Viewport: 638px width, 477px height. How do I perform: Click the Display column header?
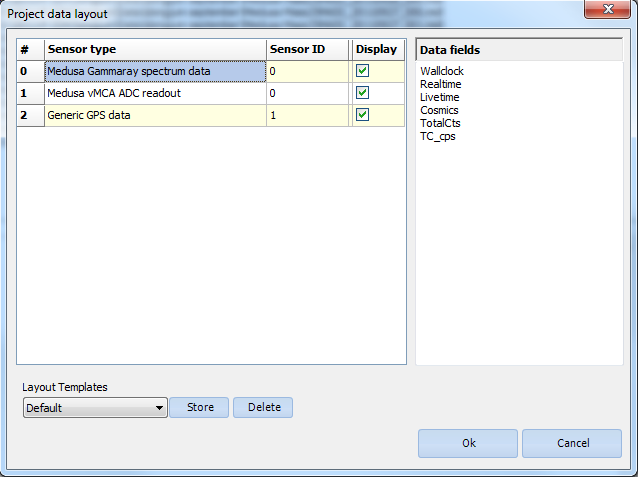click(376, 49)
